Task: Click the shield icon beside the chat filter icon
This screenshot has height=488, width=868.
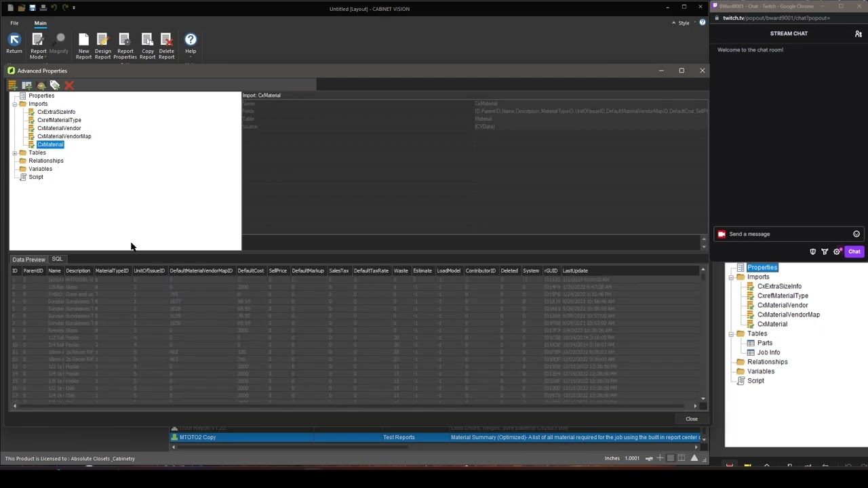Action: point(813,251)
